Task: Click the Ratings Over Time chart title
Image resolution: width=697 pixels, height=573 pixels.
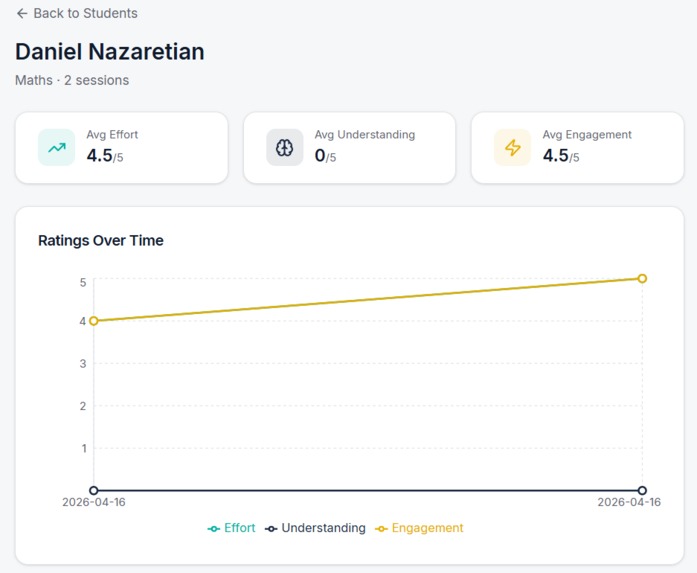Action: pyautogui.click(x=101, y=240)
